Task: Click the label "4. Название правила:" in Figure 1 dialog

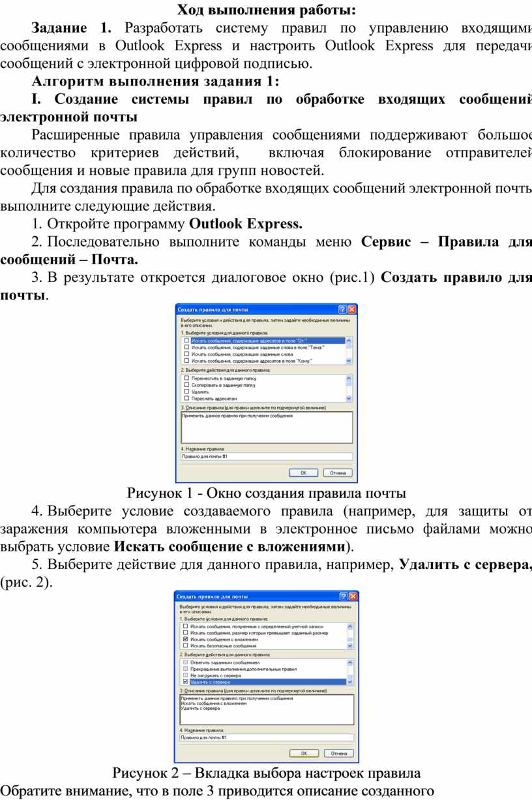Action: click(x=203, y=449)
